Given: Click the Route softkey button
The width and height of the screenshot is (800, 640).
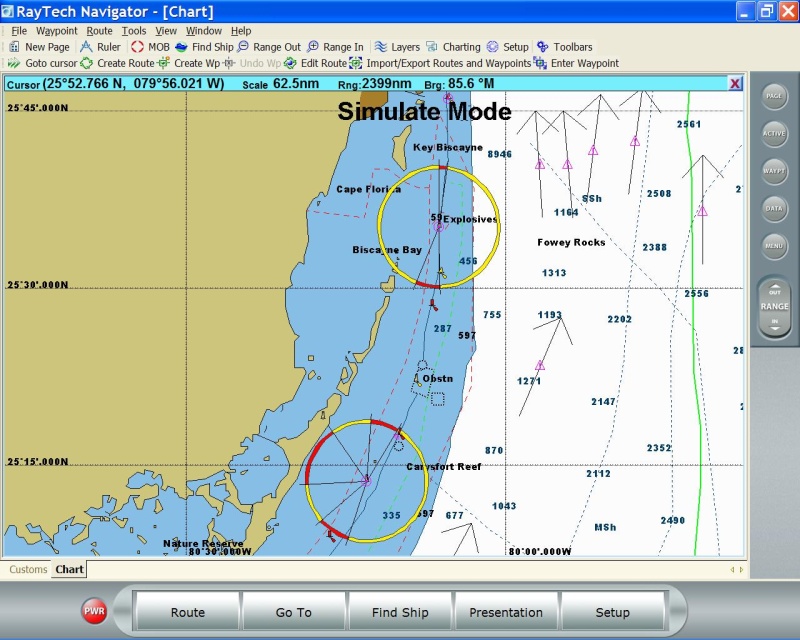Looking at the screenshot, I should click(x=188, y=612).
